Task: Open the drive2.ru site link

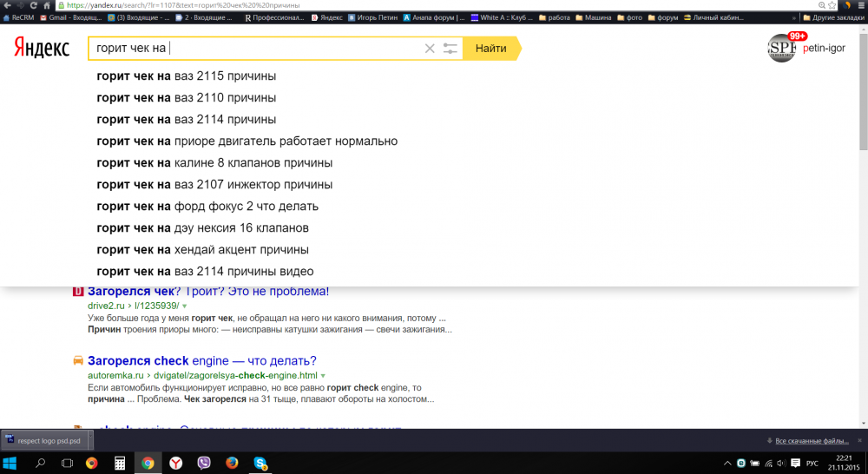Action: (106, 306)
